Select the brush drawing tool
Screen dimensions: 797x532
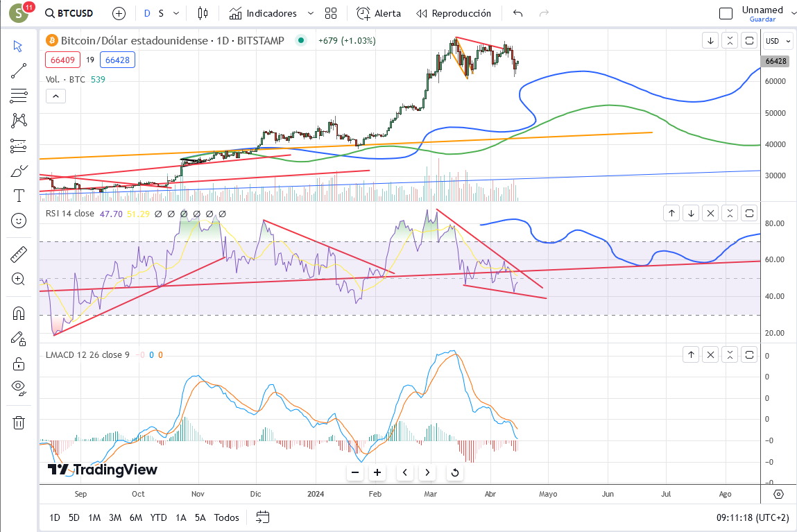pyautogui.click(x=18, y=171)
